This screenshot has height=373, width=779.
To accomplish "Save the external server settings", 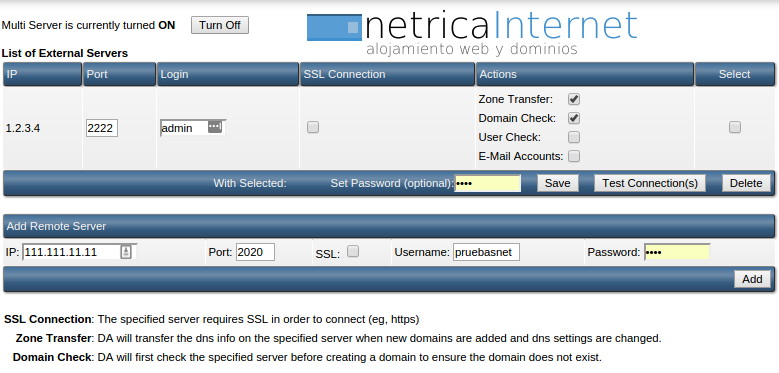I will coord(557,183).
